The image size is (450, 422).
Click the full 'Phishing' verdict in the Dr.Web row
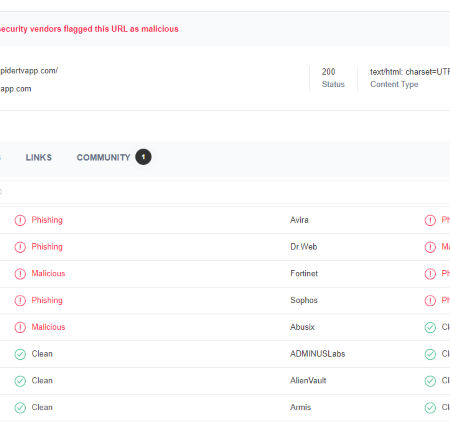tap(47, 247)
